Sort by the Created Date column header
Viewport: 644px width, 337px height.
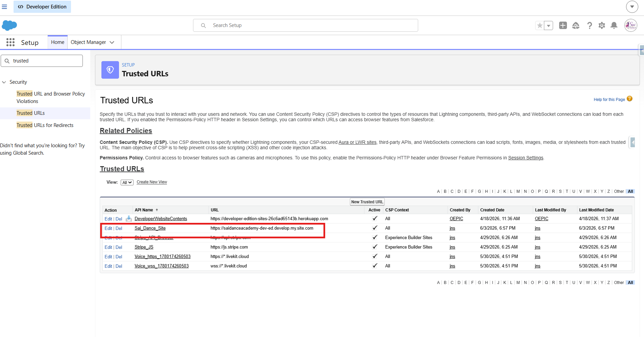492,210
